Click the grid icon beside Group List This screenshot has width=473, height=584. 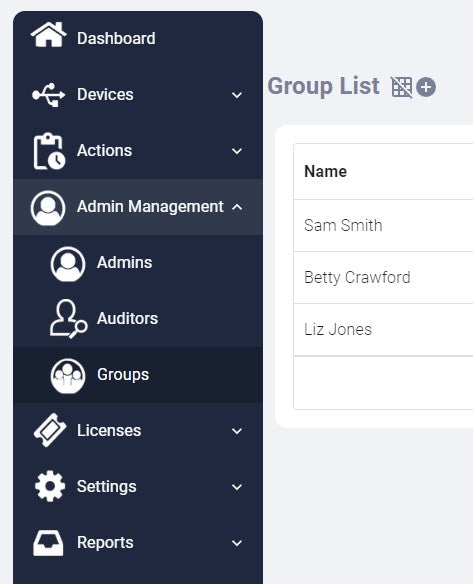pos(401,87)
